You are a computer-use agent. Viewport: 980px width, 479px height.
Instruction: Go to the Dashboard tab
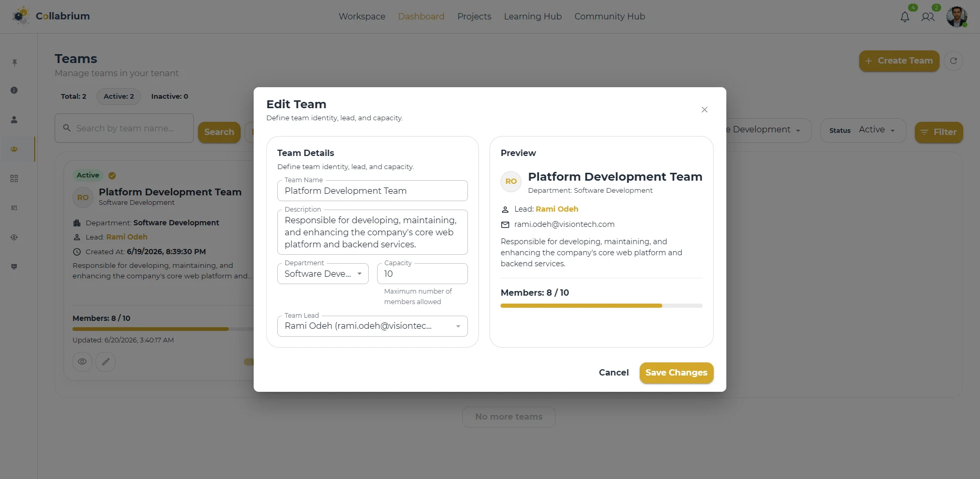tap(421, 16)
